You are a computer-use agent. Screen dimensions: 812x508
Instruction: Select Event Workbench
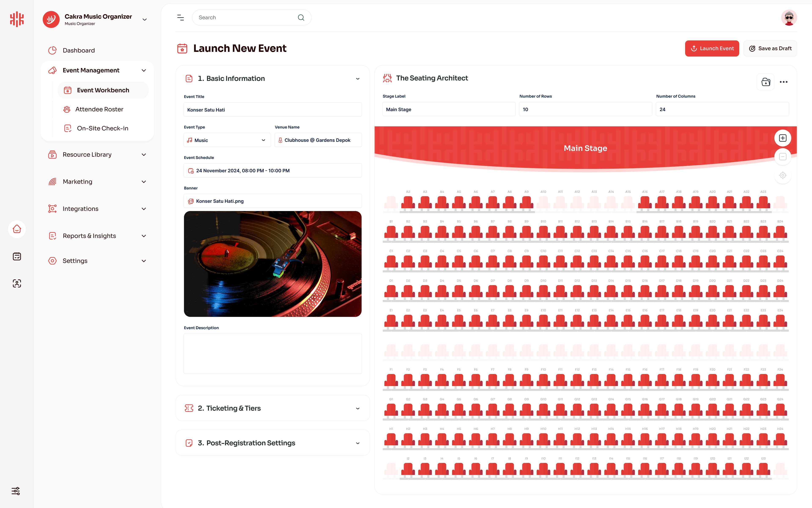tap(103, 90)
